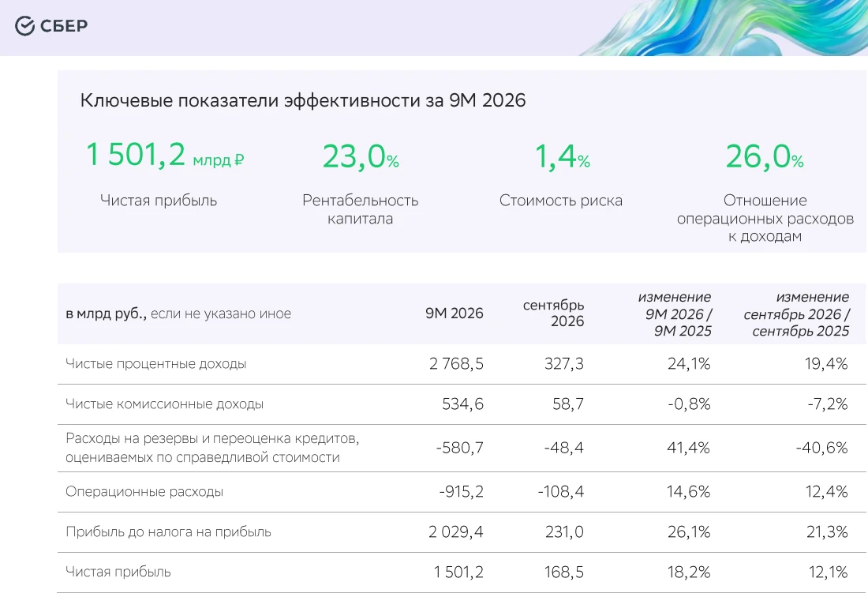868x597 pixels.
Task: Click the '9М 2026' column header
Action: 454,314
